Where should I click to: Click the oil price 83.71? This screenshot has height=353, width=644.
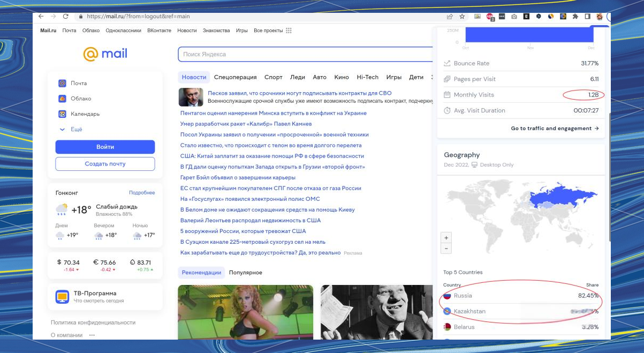pos(140,262)
